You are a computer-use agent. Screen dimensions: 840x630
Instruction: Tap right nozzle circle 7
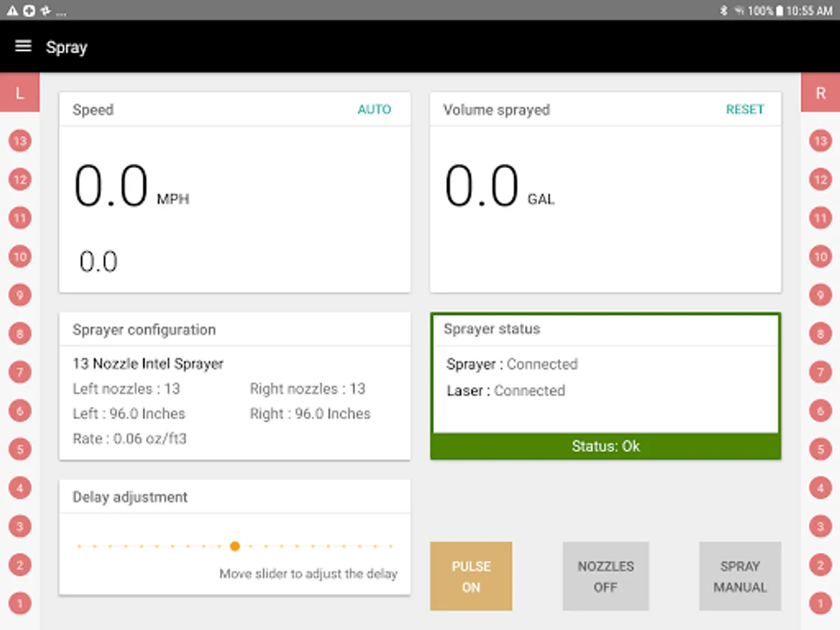click(x=820, y=372)
